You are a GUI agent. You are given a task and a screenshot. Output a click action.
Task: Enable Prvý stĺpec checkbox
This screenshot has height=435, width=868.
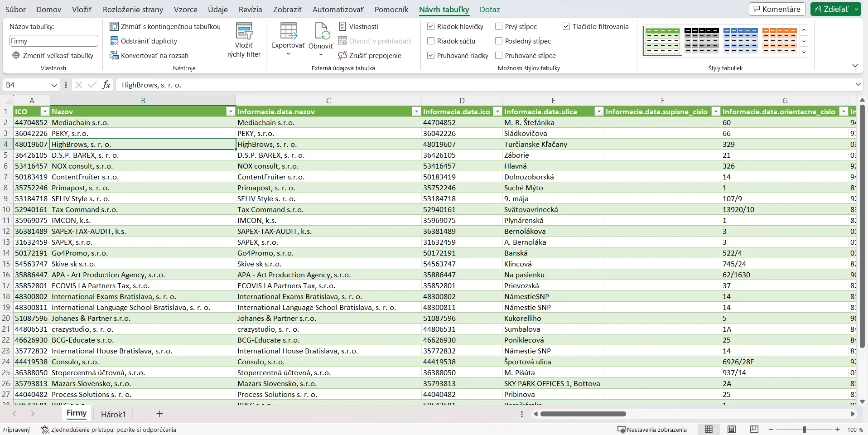(499, 27)
